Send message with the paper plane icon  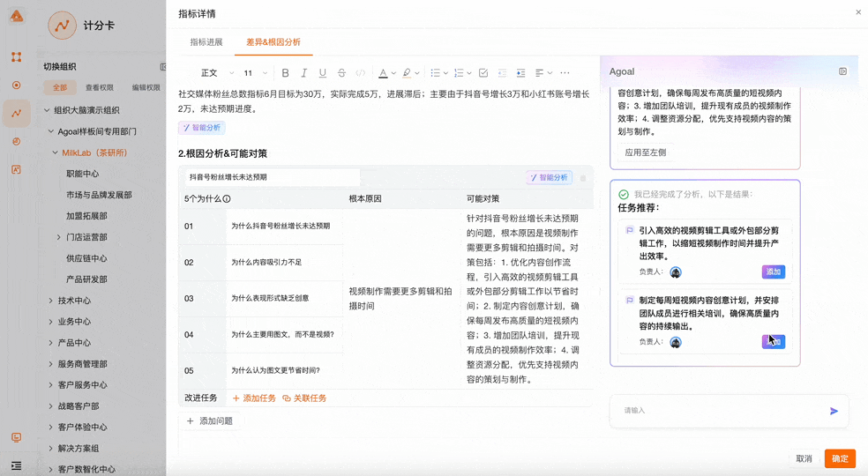pyautogui.click(x=834, y=411)
